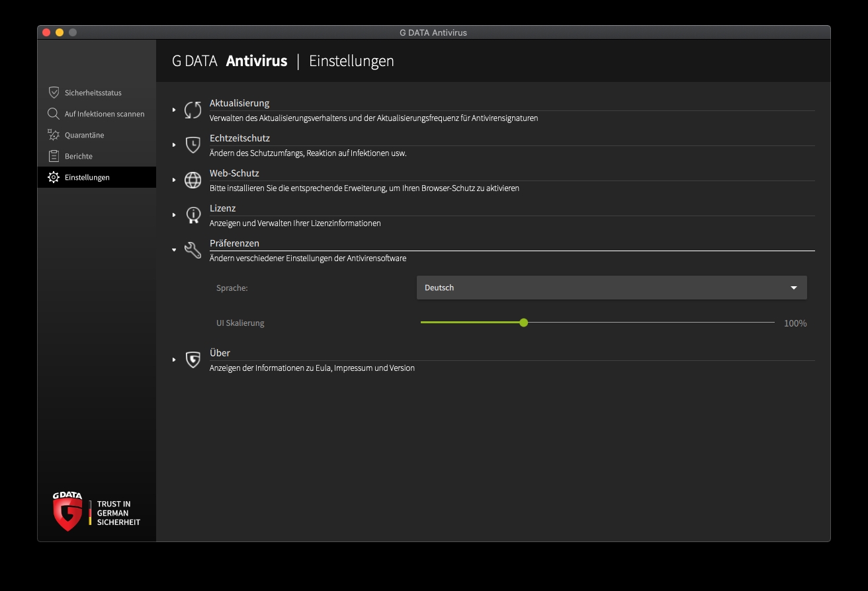
Task: Click the Aktualisierung heading
Action: point(239,103)
